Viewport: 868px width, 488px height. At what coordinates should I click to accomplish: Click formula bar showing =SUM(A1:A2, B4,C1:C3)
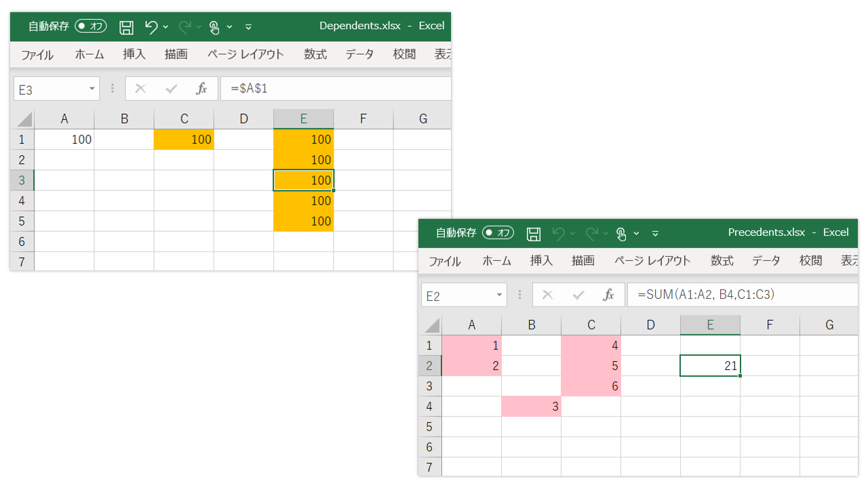(743, 295)
